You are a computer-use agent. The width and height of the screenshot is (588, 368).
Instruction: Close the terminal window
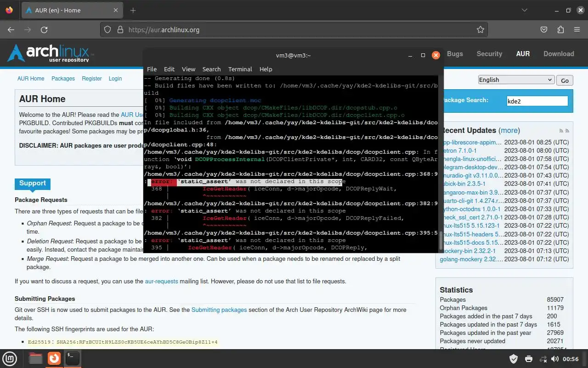point(436,55)
